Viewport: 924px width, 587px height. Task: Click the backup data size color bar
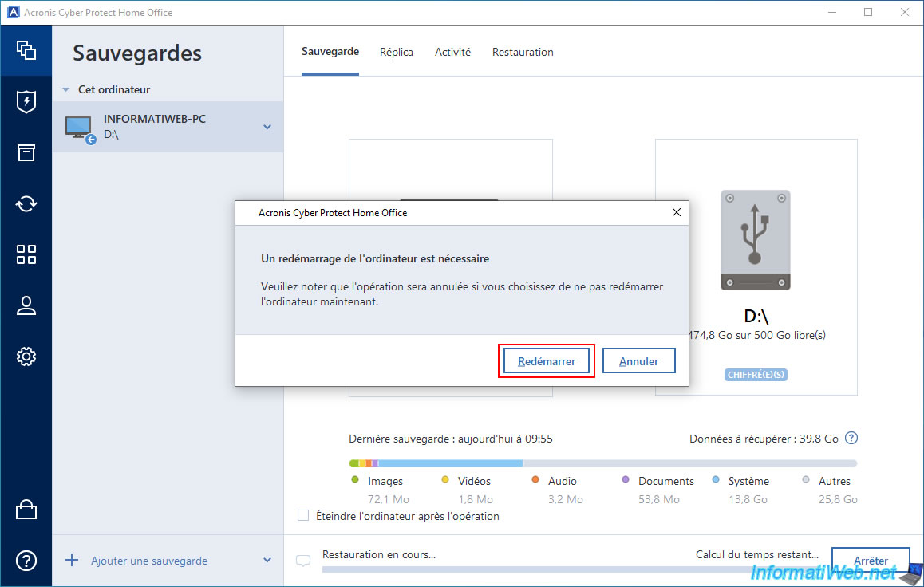(x=602, y=463)
